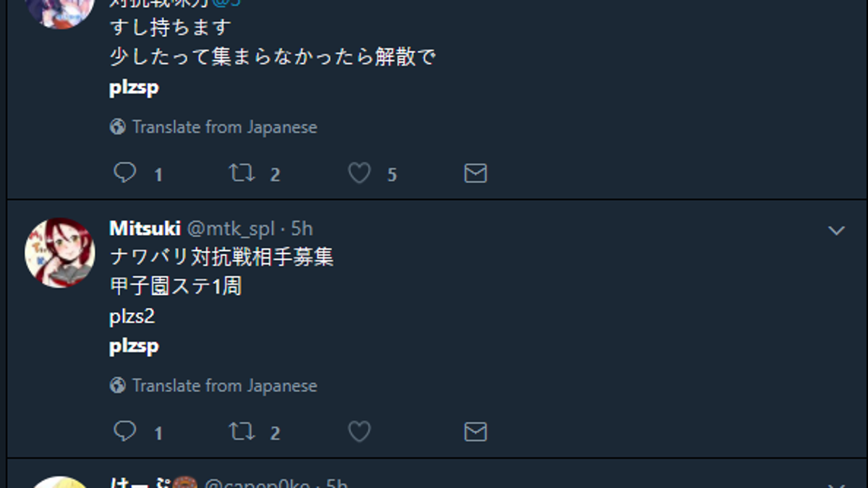Open the chevron menu on Mitsuki's tweet
868x488 pixels.
pos(836,231)
